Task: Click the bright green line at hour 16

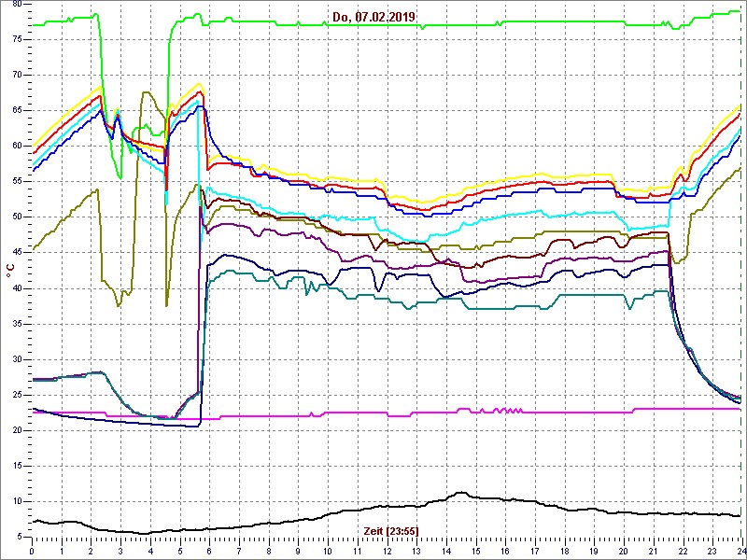Action: tap(504, 24)
